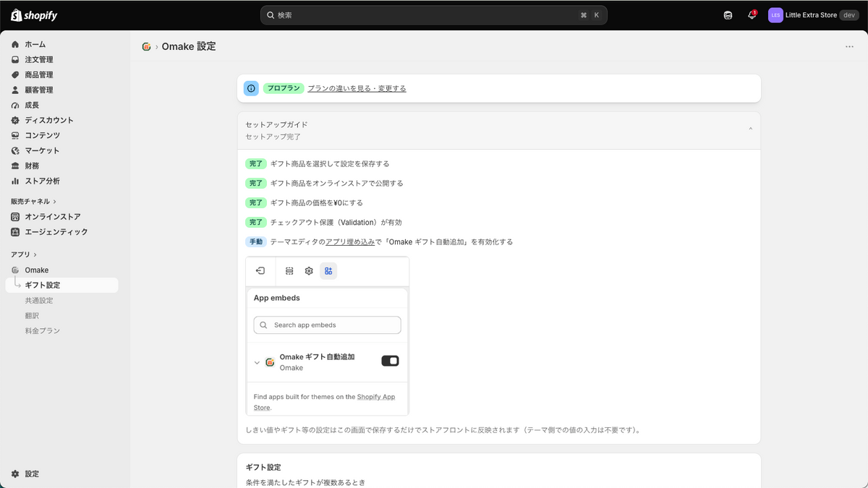
Task: Expand the アプリ section
Action: pyautogui.click(x=23, y=254)
